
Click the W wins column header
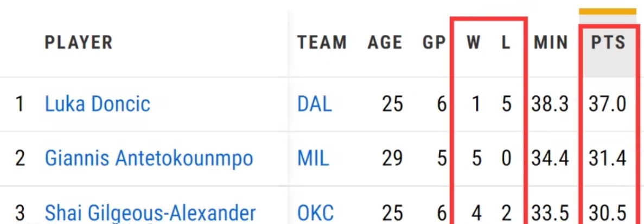click(474, 42)
